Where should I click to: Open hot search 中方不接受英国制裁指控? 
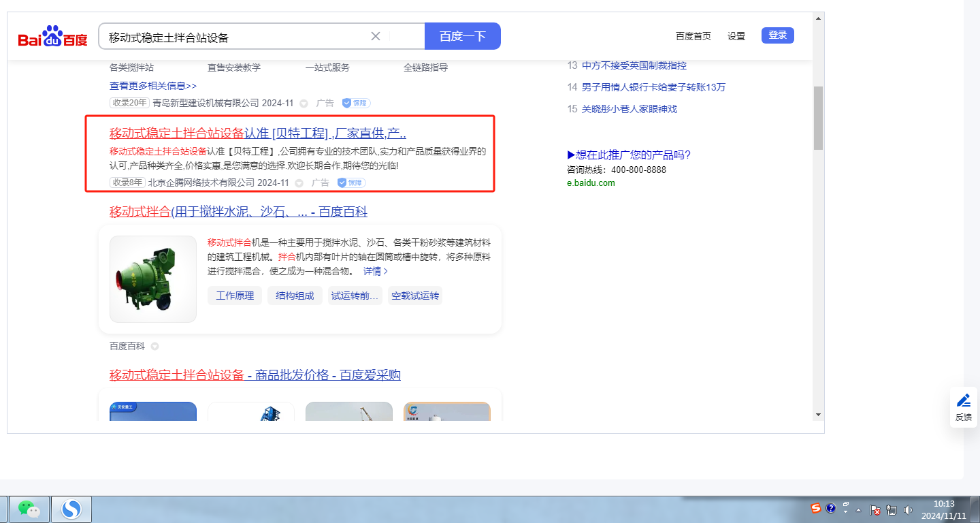tap(634, 65)
